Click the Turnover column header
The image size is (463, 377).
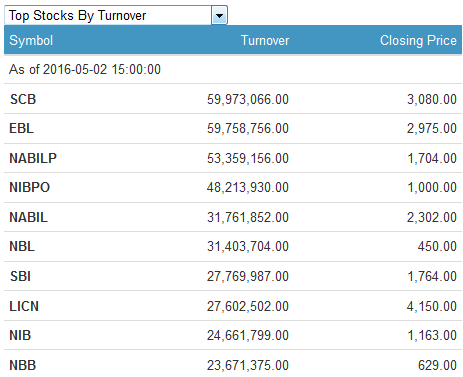[x=265, y=41]
